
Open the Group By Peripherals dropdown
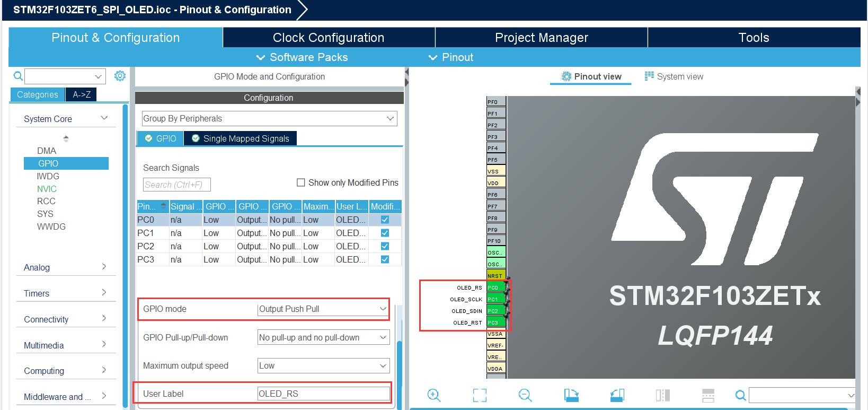269,118
